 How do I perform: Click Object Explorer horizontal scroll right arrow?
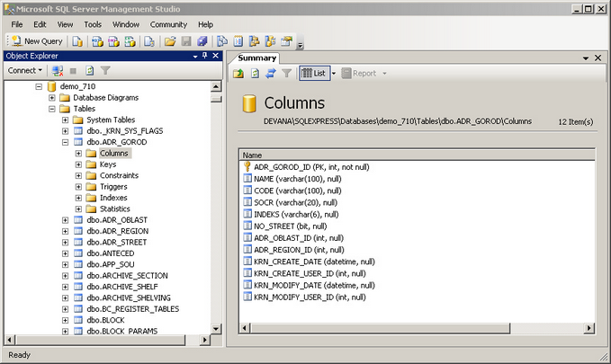(x=204, y=340)
